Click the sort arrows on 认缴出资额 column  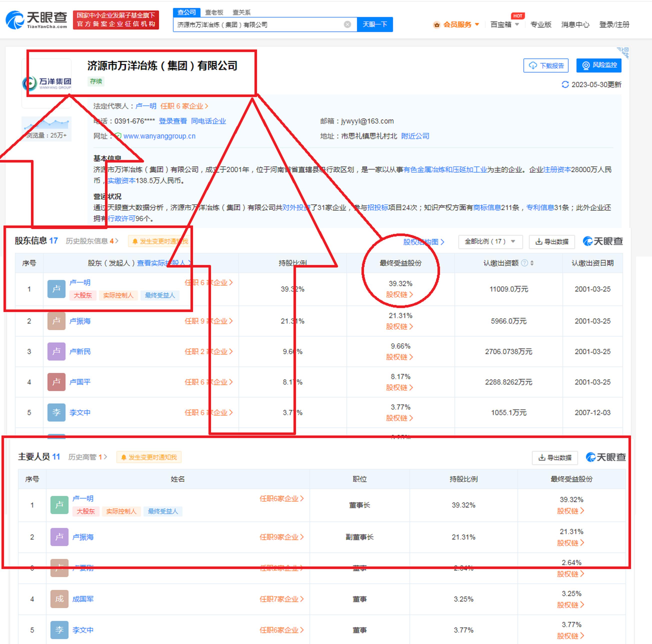(532, 263)
